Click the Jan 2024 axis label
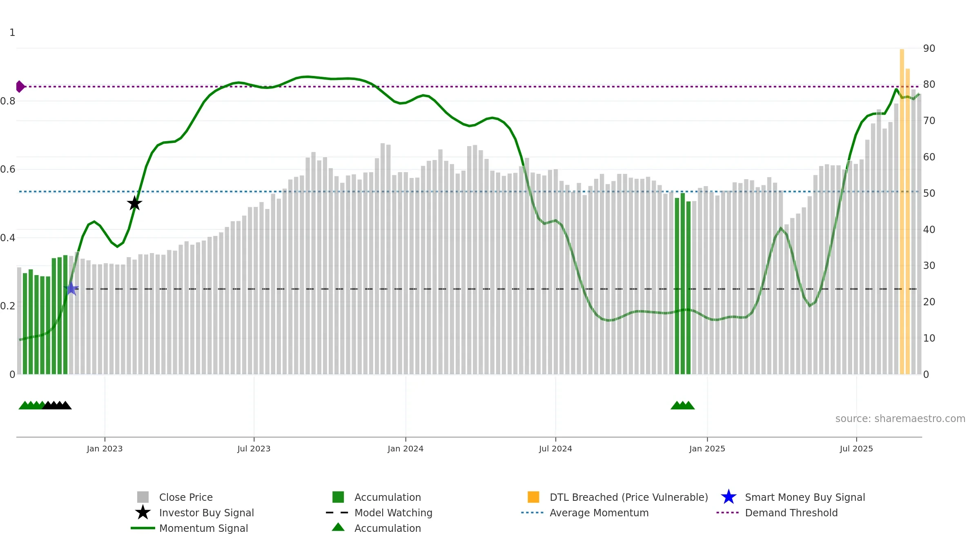The image size is (980, 551). point(405,449)
